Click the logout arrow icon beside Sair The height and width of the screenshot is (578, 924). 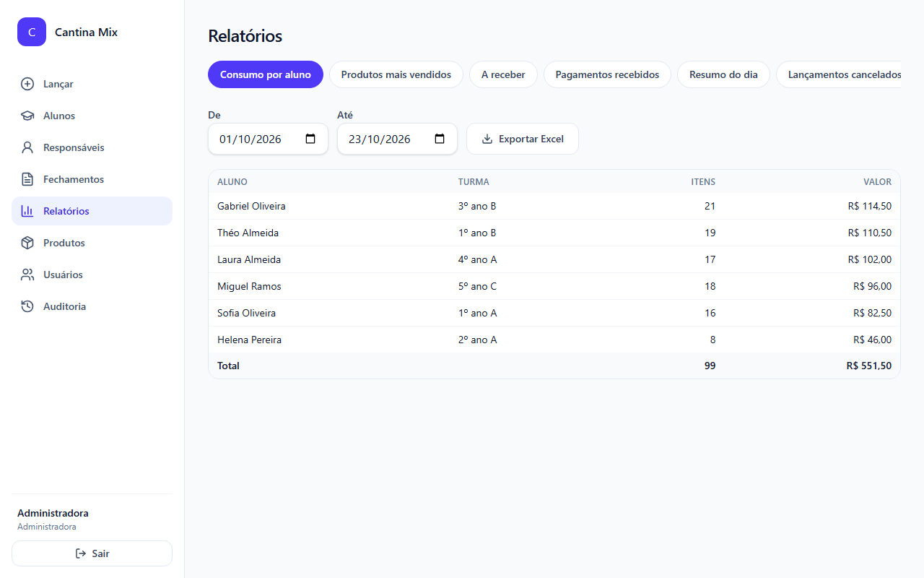81,553
